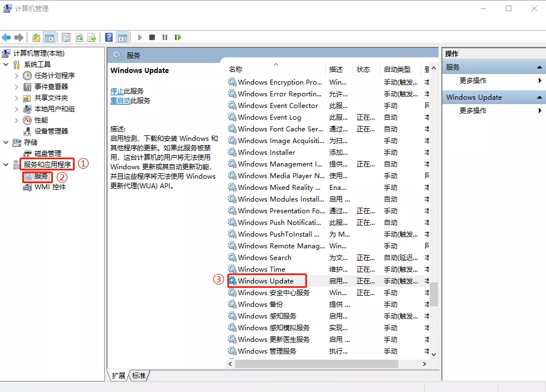This screenshot has height=392, width=546.
Task: Toggle the Show/Hide Console Tree icon
Action: [49, 37]
